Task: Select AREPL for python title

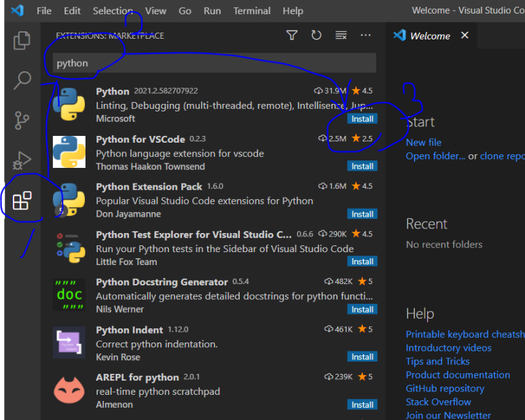Action: pyautogui.click(x=137, y=377)
